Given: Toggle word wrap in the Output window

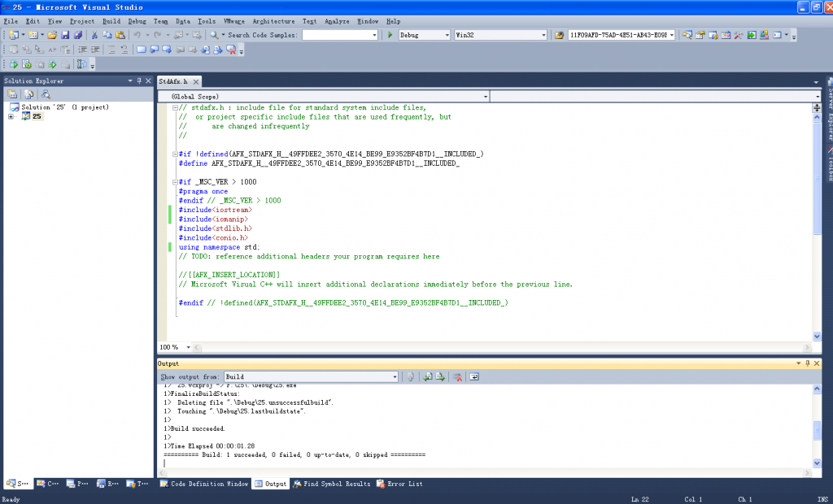Looking at the screenshot, I should point(474,376).
